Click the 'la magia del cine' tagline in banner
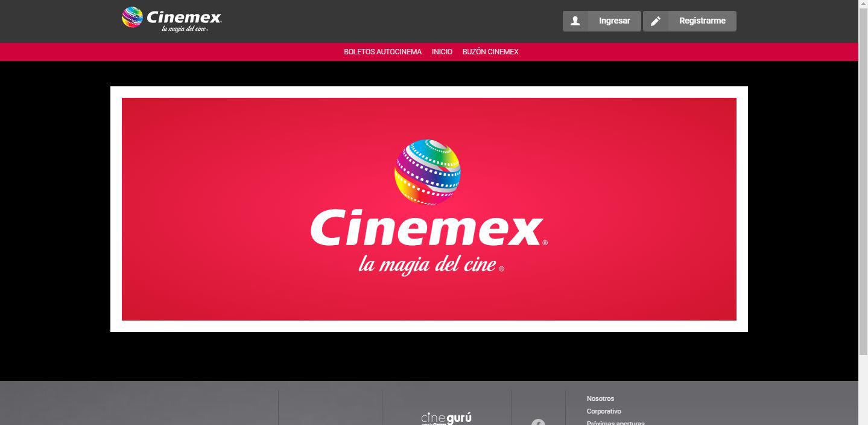The image size is (868, 425). click(428, 264)
